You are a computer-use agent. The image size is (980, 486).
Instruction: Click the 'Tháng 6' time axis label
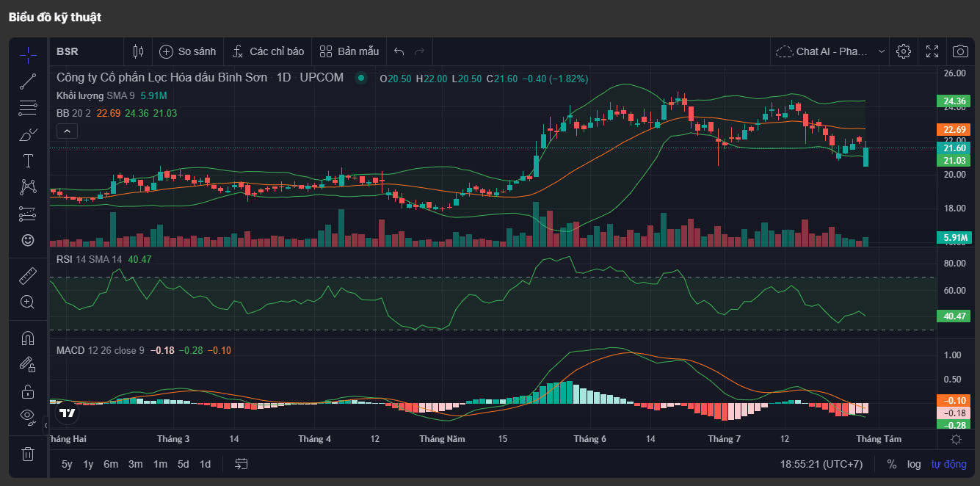click(x=590, y=439)
